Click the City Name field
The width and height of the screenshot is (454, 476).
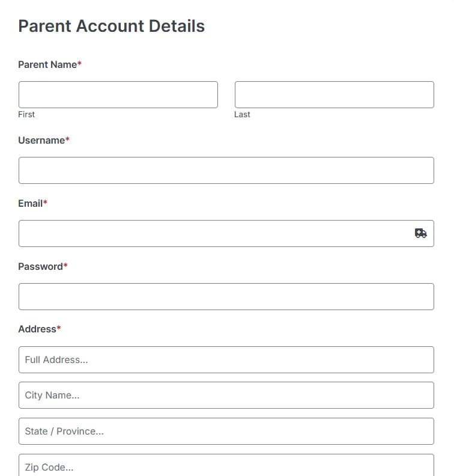coord(226,395)
